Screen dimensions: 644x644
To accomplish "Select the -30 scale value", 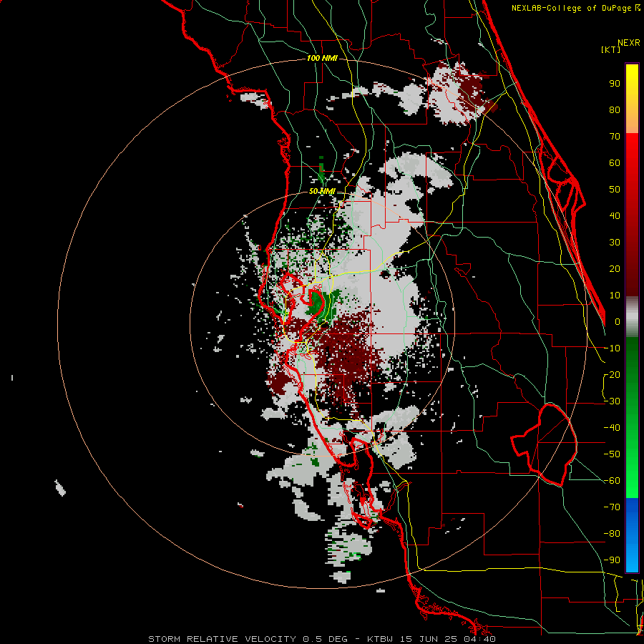I will (x=612, y=401).
